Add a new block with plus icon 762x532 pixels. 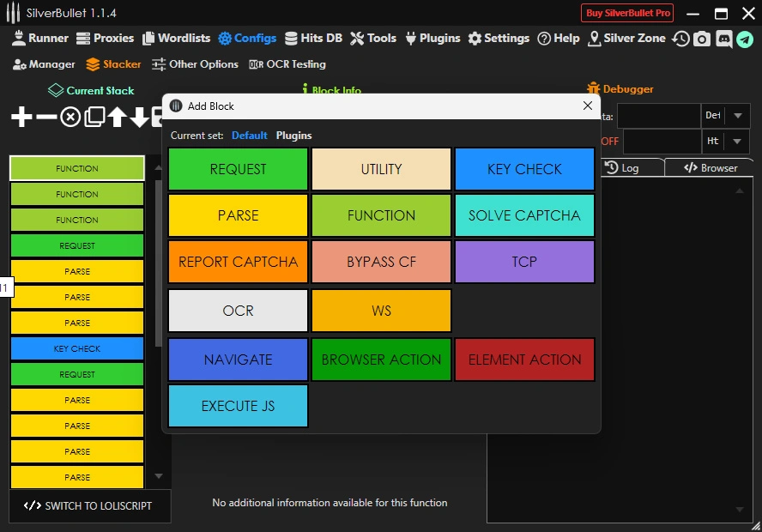click(21, 117)
